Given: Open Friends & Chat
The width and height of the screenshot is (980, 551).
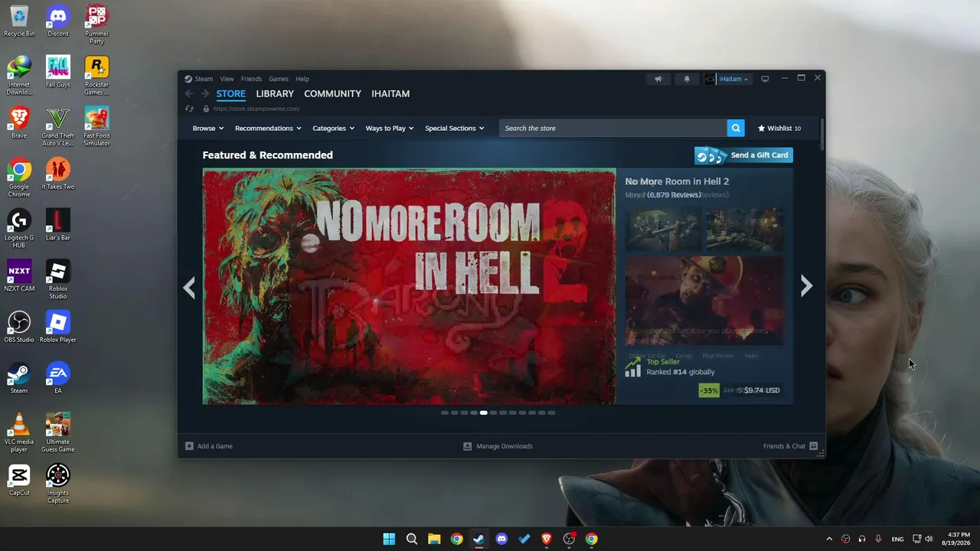Looking at the screenshot, I should [790, 446].
